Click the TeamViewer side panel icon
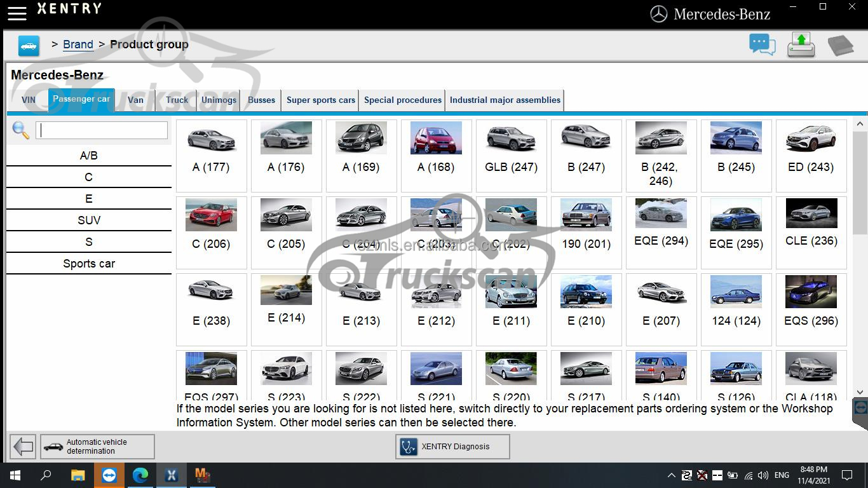Viewport: 868px width, 488px height. click(860, 407)
